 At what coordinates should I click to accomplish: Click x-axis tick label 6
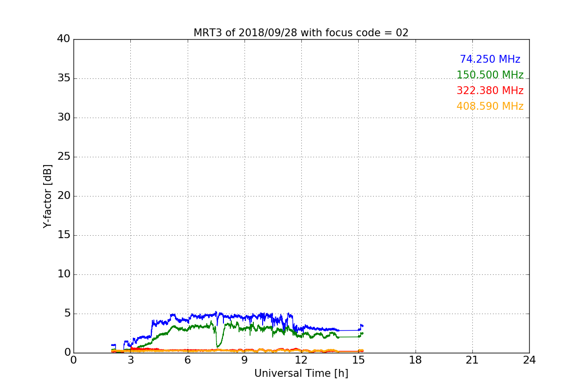[x=187, y=360]
